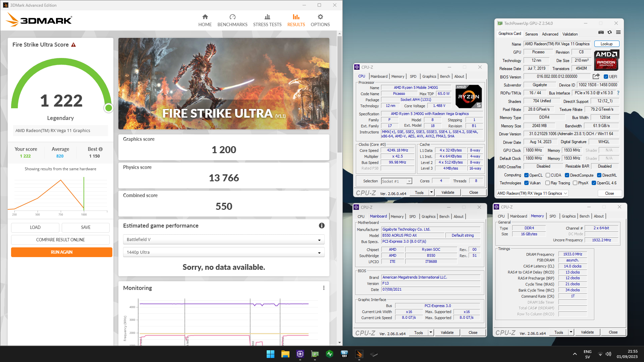Viewport: 644px width, 362px height.
Task: Open the GPU selection dropdown in GPU-Z
Action: coord(532,193)
